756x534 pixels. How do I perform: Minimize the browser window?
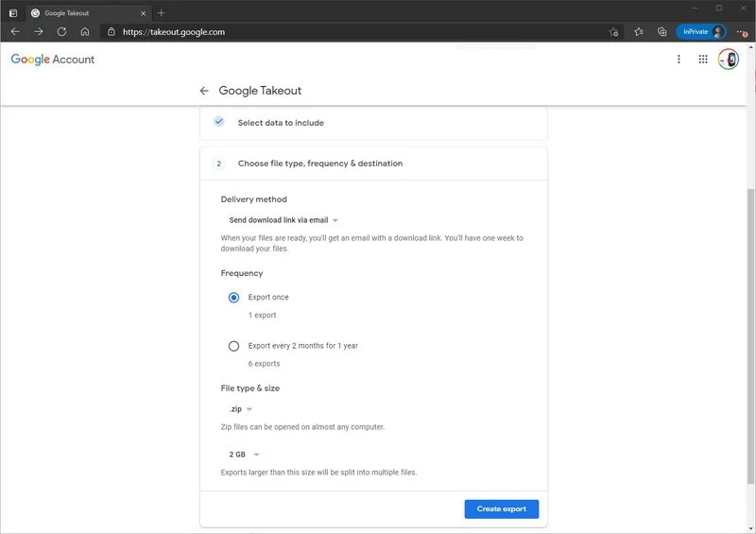coord(695,9)
